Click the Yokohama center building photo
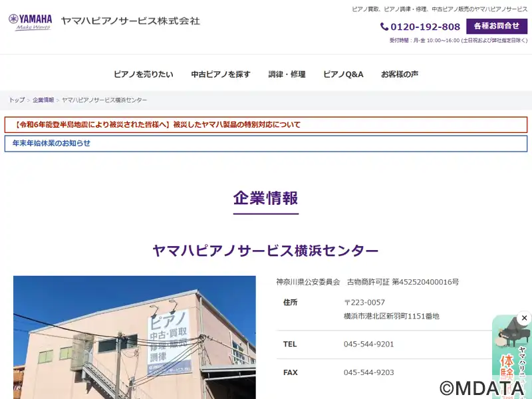 point(134,337)
